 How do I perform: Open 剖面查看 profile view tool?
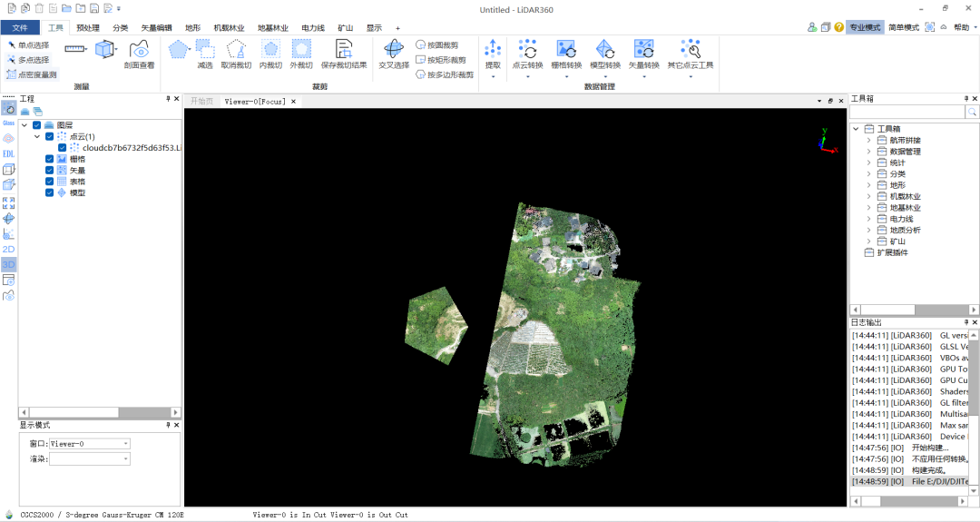[x=139, y=54]
